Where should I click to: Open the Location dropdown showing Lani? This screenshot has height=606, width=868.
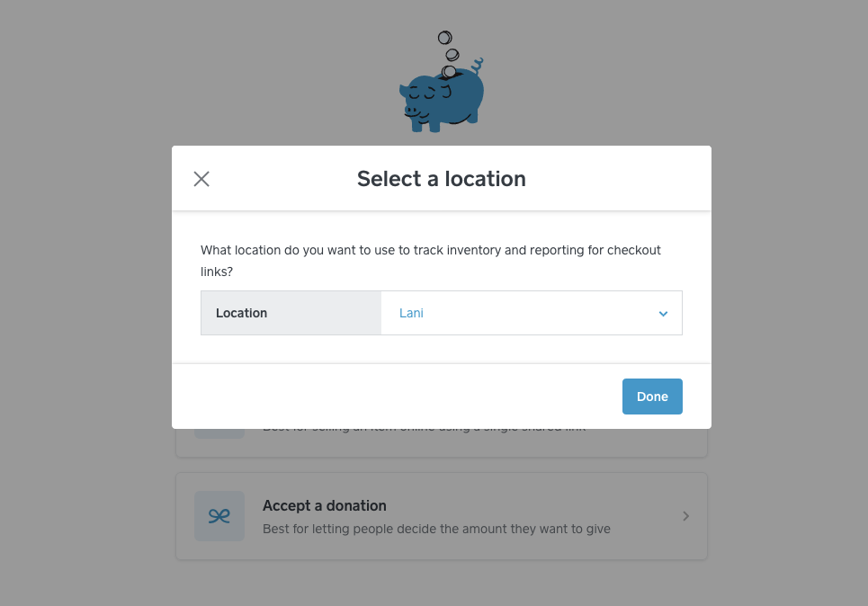531,312
